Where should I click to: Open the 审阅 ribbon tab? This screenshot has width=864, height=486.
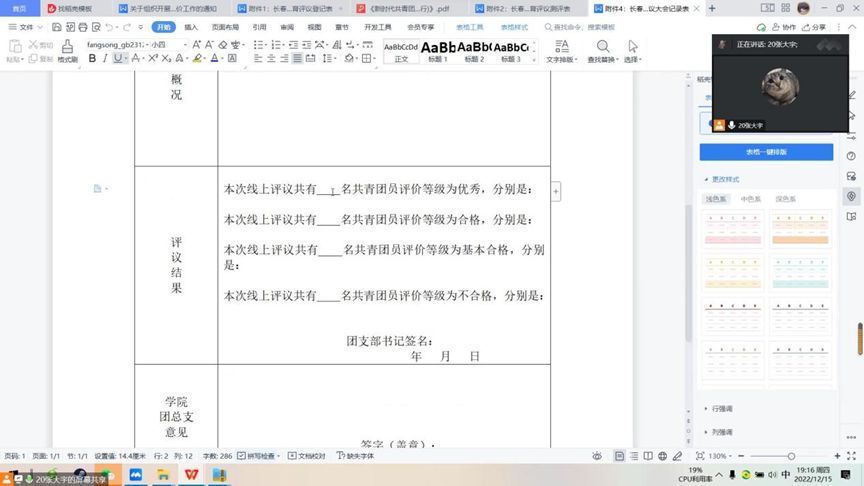pos(287,27)
